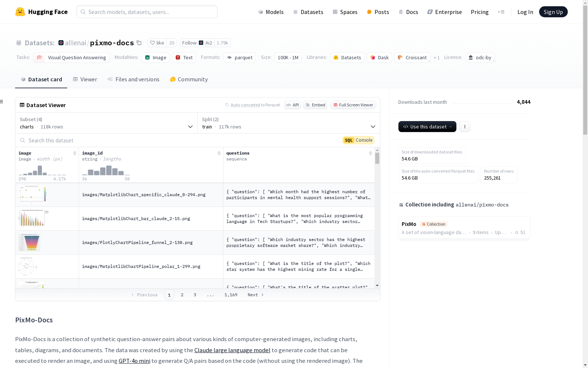588x368 pixels.
Task: Click the Dask library tag
Action: [380, 57]
